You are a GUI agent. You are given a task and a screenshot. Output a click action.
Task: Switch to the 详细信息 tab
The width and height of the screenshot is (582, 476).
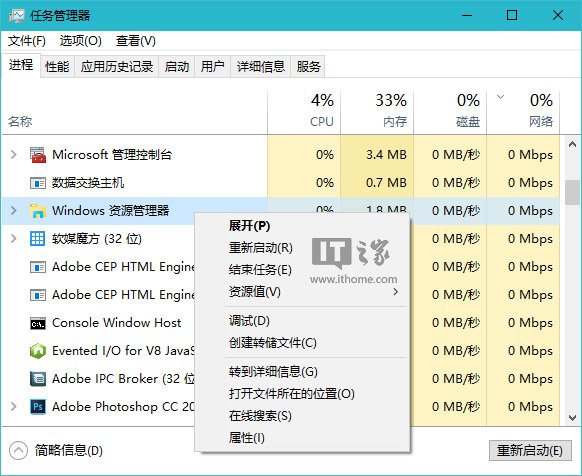pos(261,67)
